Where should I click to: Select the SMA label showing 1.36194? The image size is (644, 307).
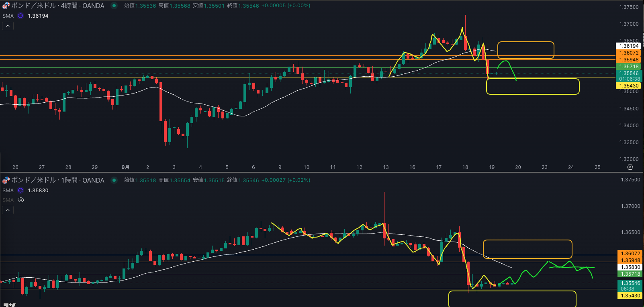8,16
